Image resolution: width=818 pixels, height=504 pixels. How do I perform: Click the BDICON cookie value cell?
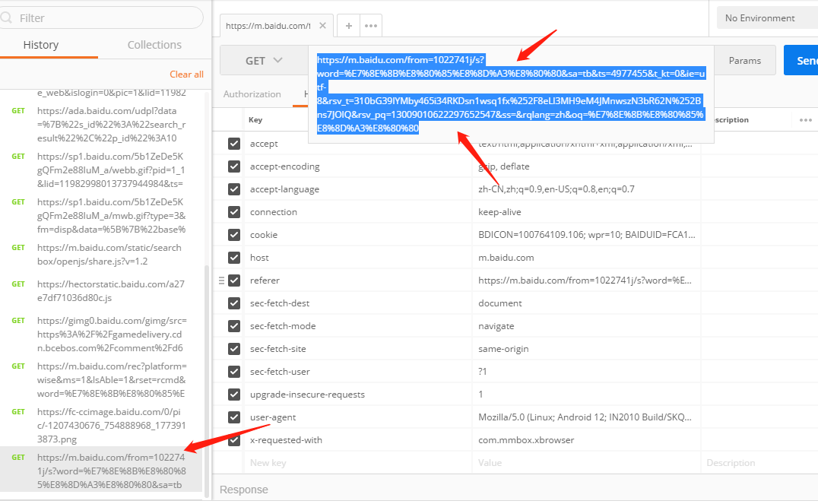(586, 235)
